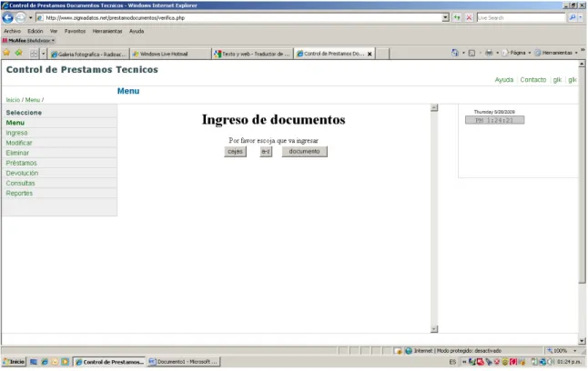
Task: Click the Control de Prestamos taskbar button
Action: tap(109, 362)
